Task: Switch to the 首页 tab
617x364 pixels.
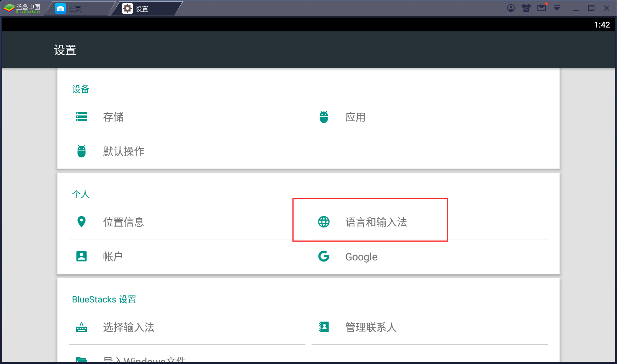Action: coord(75,8)
